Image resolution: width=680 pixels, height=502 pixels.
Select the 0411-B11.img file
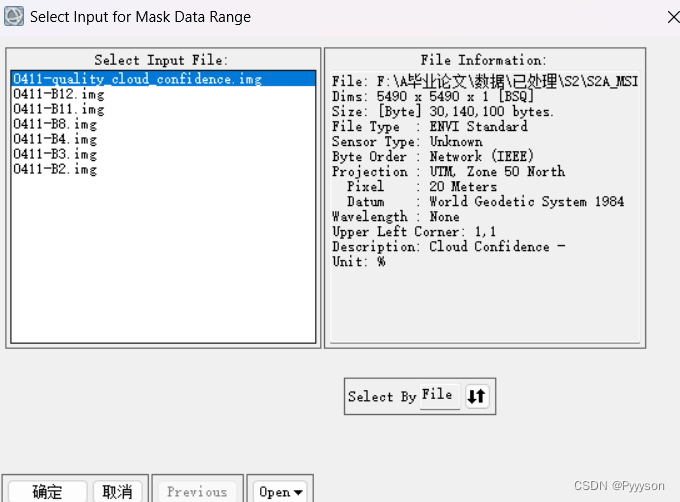click(x=59, y=109)
